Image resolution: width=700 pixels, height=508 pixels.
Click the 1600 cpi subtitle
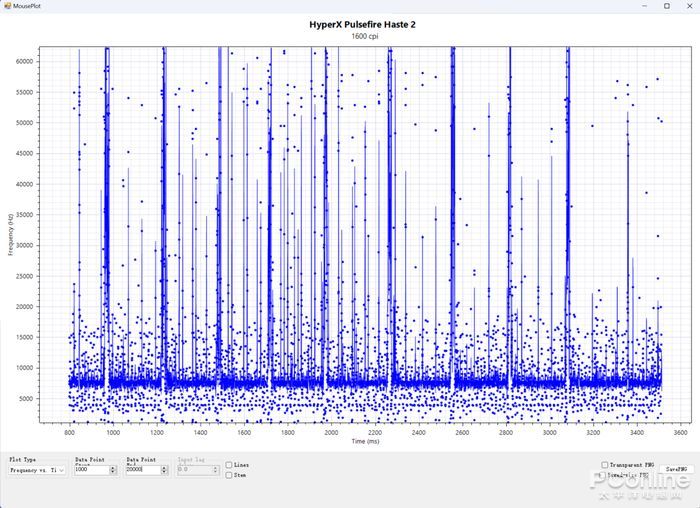point(364,36)
